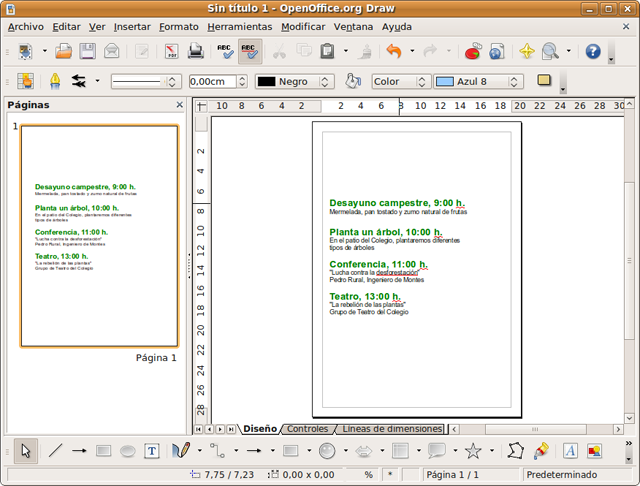This screenshot has height=486, width=640.
Task: Pick the Rectangle shape tool
Action: [x=103, y=451]
